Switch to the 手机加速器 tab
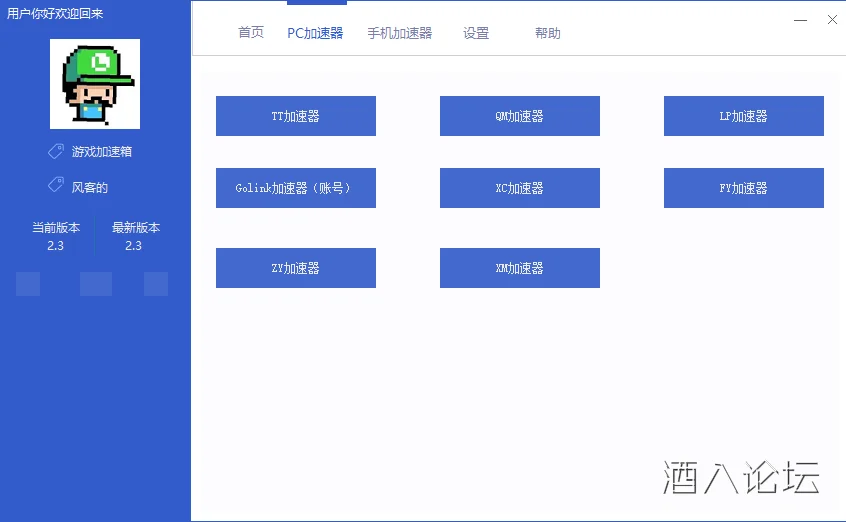 point(400,33)
